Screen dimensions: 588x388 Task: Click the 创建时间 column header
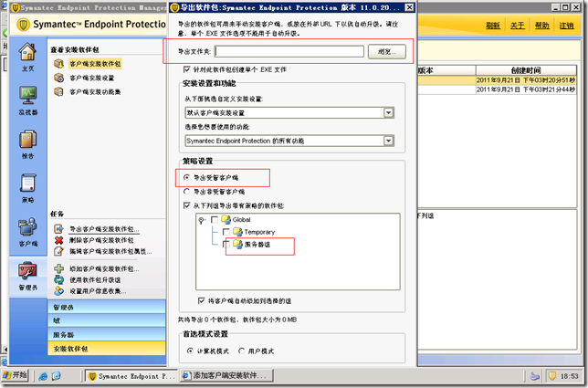pyautogui.click(x=526, y=70)
